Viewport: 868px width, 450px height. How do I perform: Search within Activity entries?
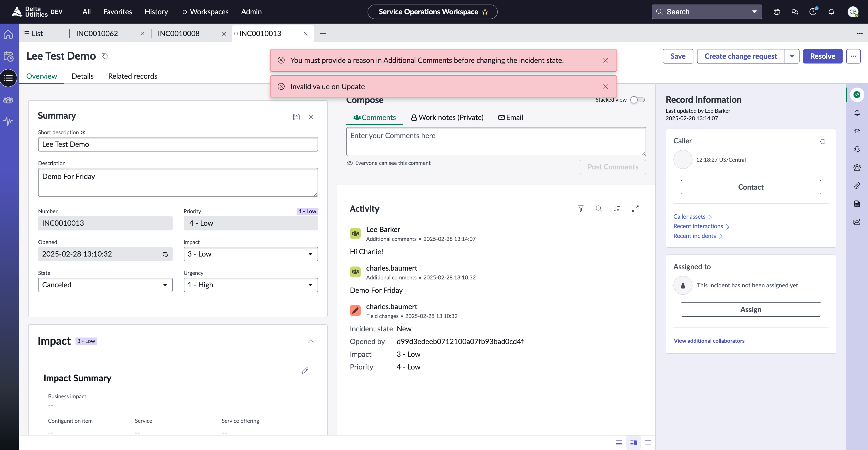click(599, 209)
